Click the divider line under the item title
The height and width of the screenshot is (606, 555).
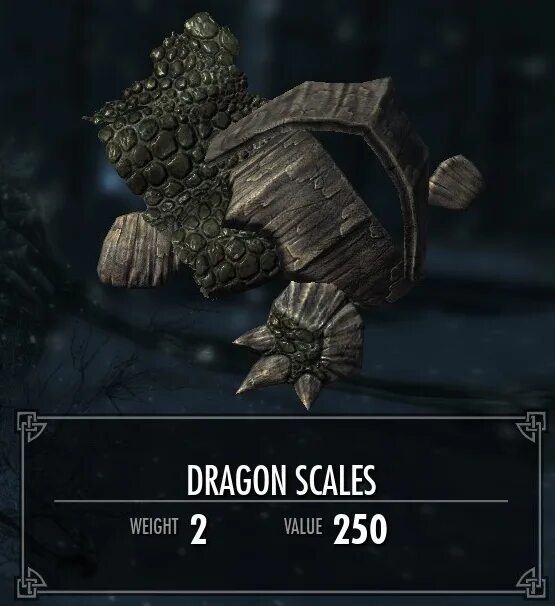coord(281,501)
